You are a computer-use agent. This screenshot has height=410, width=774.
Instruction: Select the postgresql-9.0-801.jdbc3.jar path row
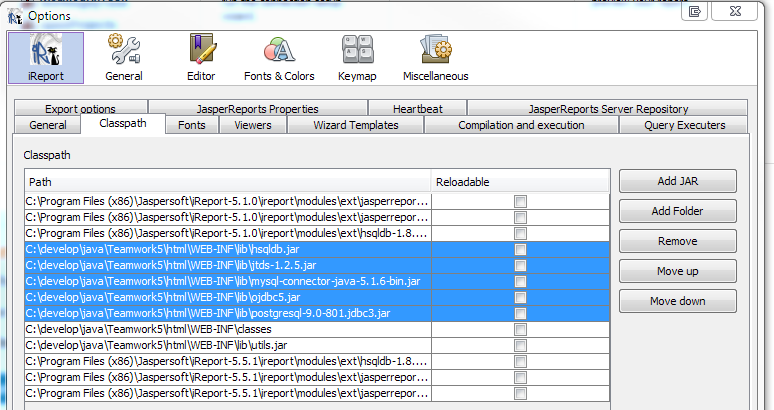pos(228,313)
